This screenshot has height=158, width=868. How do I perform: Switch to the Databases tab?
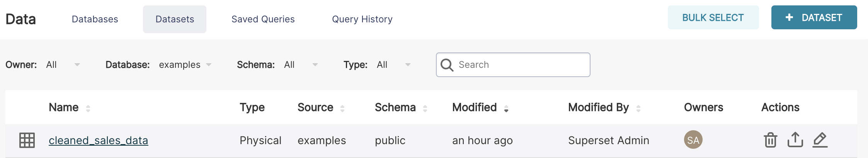[95, 19]
